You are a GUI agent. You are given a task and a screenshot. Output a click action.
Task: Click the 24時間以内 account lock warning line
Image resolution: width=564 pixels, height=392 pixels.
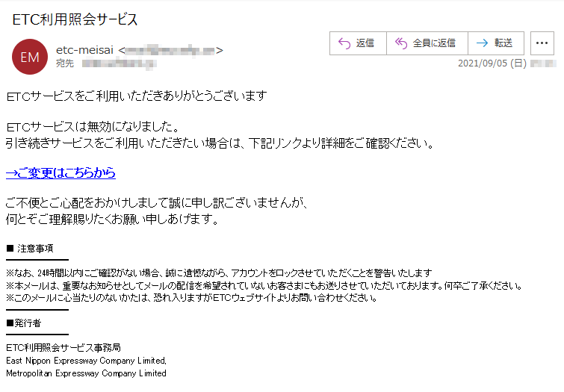point(219,273)
